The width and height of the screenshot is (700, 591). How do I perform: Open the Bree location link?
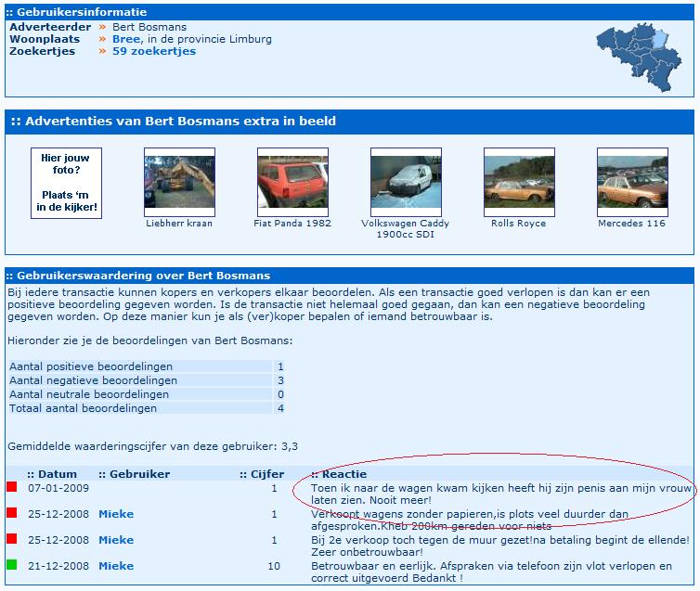coord(127,39)
